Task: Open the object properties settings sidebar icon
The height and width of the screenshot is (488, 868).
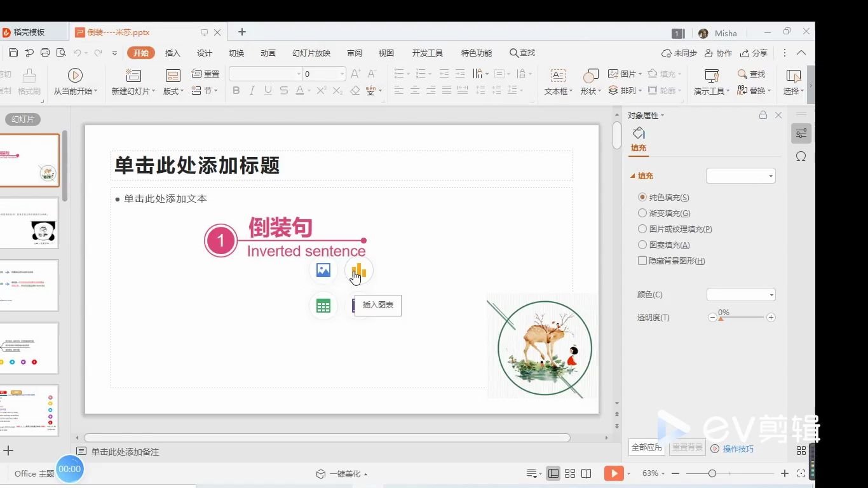Action: 801,133
